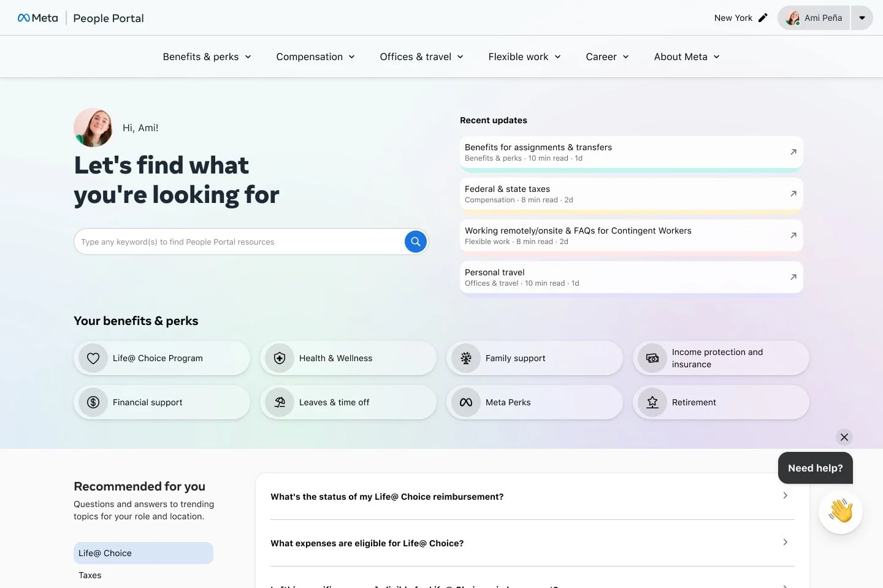883x588 pixels.
Task: Open Benefits for assignments & transfers arrow icon
Action: (793, 152)
